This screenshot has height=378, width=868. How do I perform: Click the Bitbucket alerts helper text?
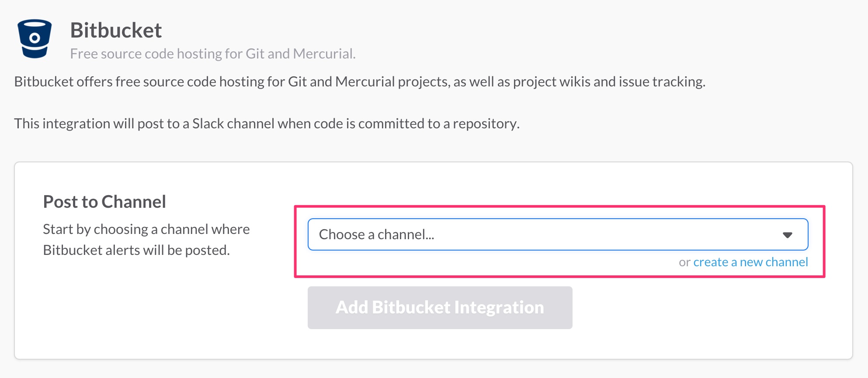[x=146, y=239]
